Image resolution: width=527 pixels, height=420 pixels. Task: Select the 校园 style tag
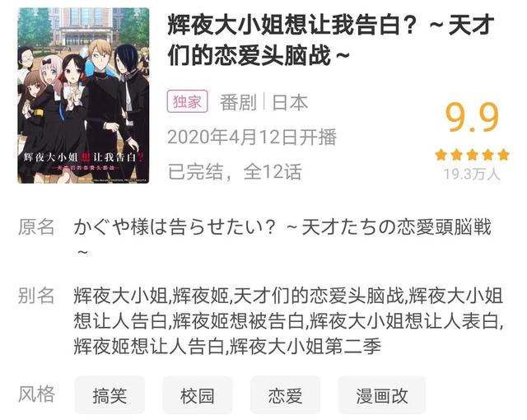click(198, 395)
